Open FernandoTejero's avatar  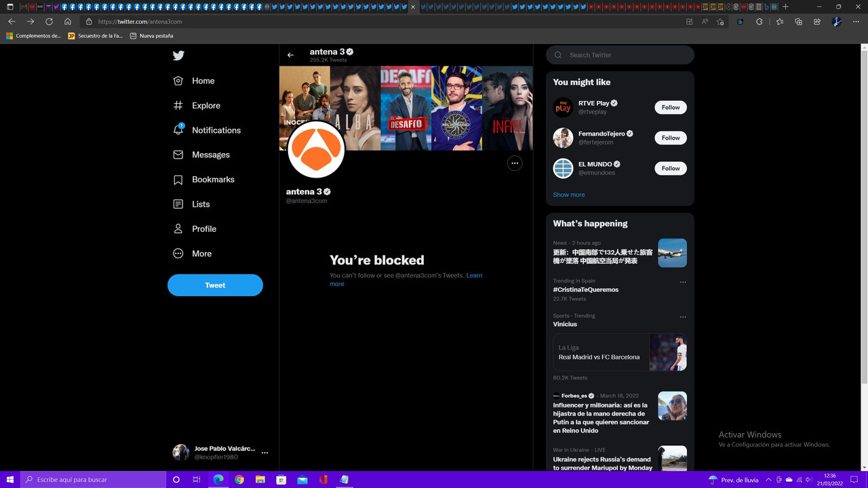[563, 138]
